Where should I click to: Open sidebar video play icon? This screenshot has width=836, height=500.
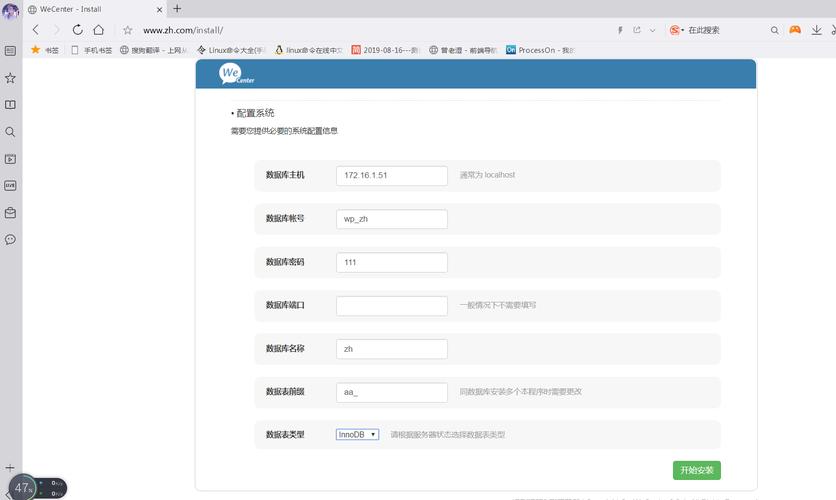point(10,159)
